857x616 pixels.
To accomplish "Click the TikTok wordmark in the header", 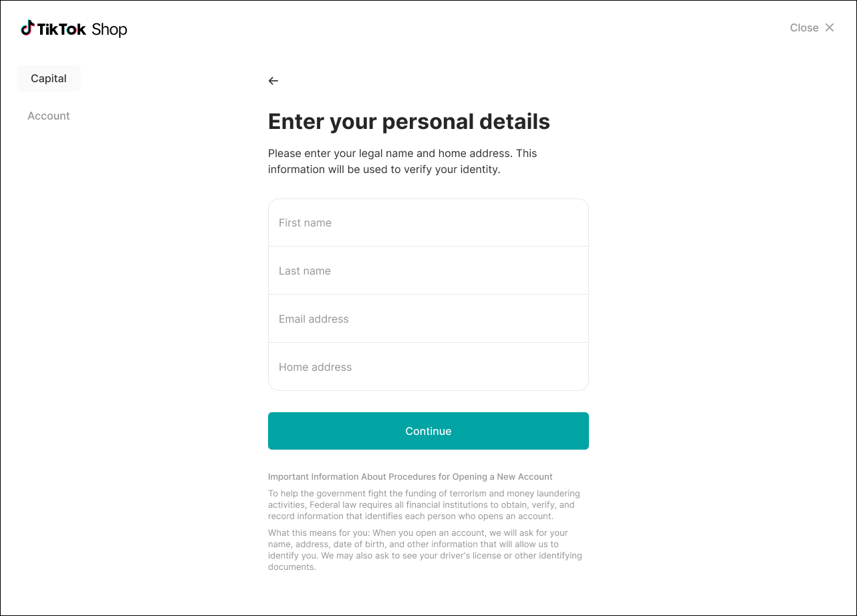I will pyautogui.click(x=62, y=29).
